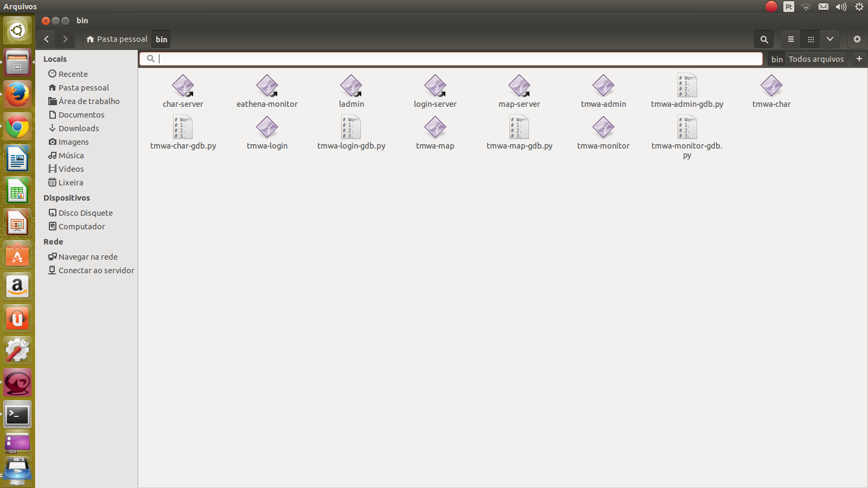Screen dimensions: 868x488
Task: Switch to icon grid view
Action: [810, 39]
